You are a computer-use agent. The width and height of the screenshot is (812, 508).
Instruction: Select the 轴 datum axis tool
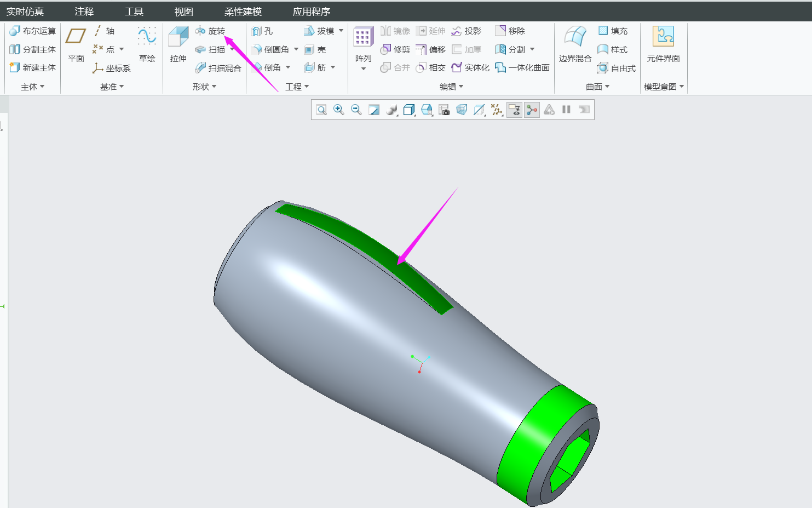(104, 31)
